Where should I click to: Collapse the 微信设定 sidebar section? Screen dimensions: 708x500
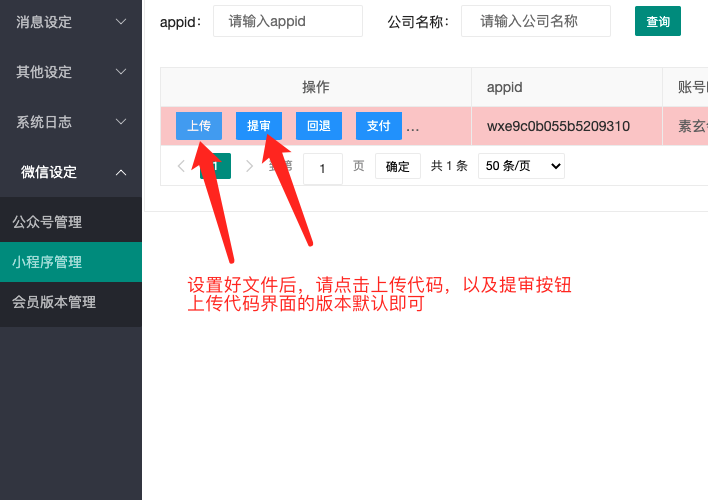pos(70,172)
